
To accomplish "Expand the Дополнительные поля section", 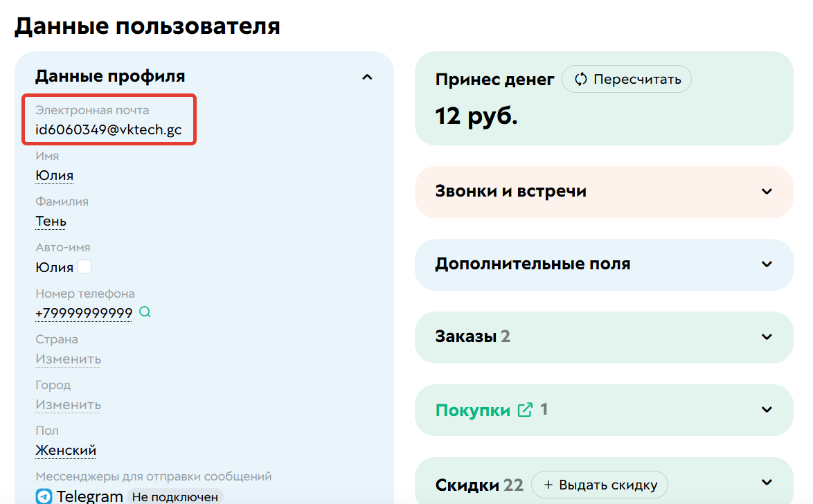I will point(767,264).
